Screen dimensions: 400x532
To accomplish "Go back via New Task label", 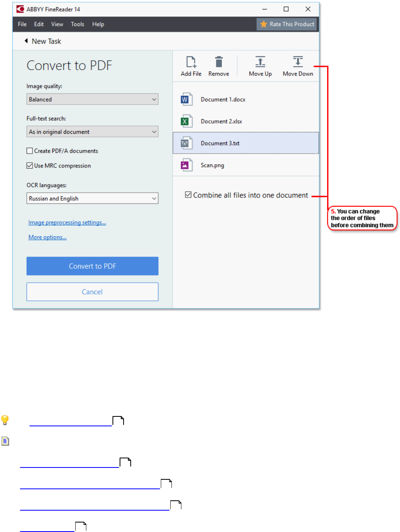I will click(x=46, y=41).
